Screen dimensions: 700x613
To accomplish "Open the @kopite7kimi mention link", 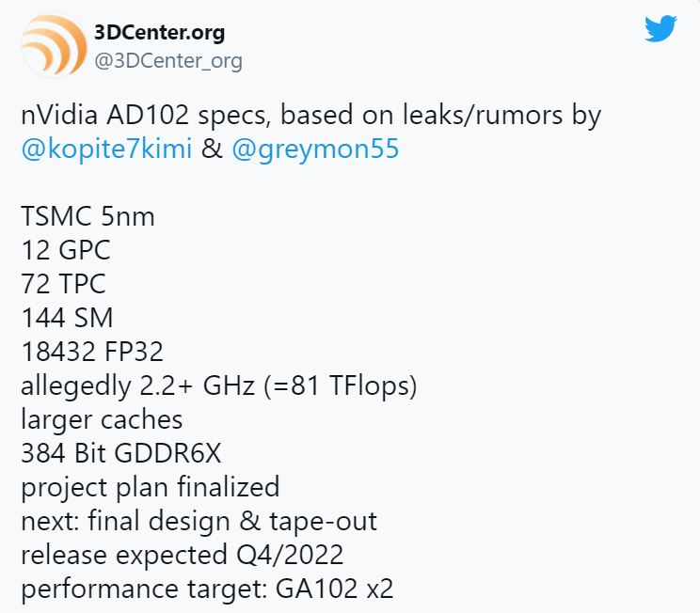I will coord(106,149).
